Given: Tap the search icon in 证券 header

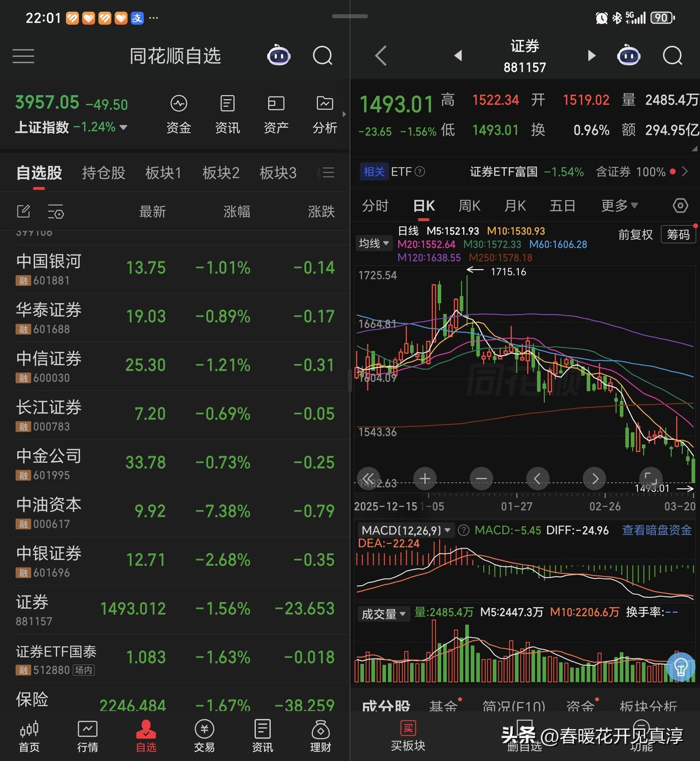Looking at the screenshot, I should 673,55.
